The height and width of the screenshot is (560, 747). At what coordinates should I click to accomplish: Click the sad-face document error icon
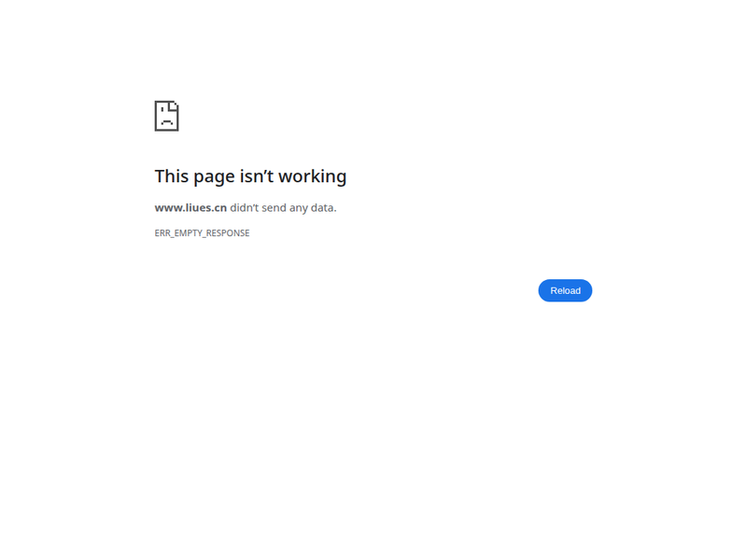[x=167, y=116]
